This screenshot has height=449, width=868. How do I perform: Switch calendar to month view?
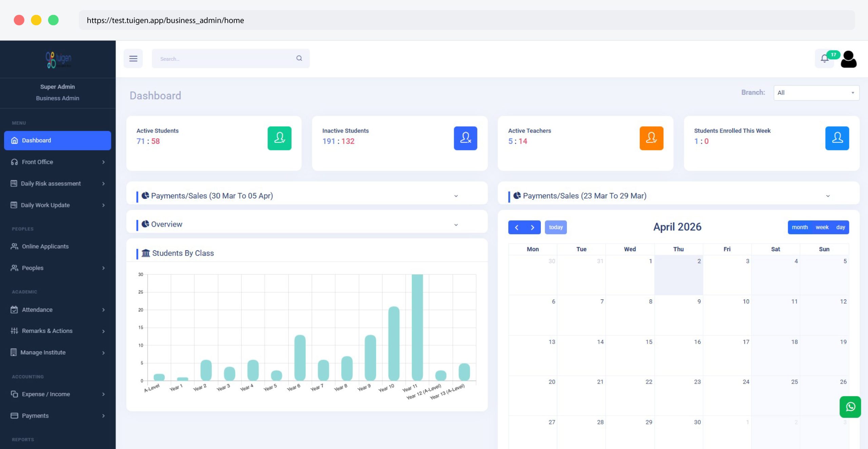point(800,227)
